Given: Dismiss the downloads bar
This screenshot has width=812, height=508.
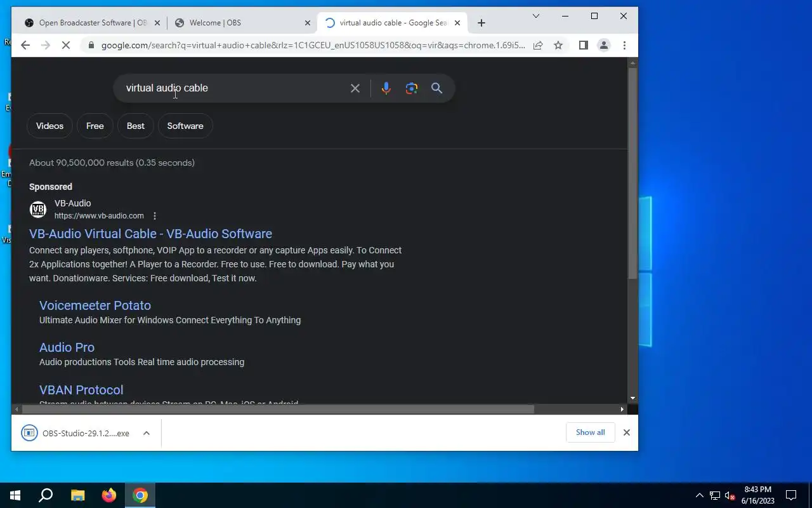Looking at the screenshot, I should point(627,432).
